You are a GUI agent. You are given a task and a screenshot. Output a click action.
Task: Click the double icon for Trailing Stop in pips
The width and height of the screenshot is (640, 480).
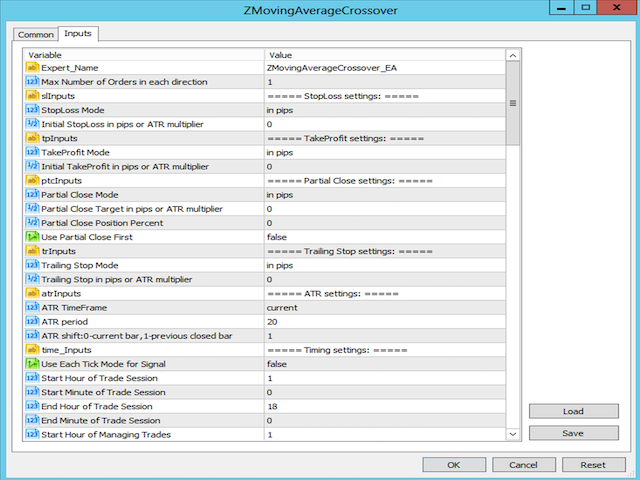point(32,279)
